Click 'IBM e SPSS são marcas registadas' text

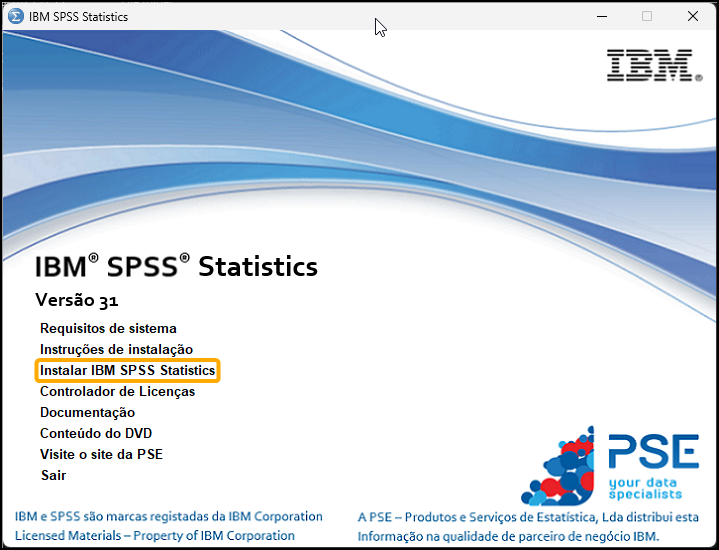(x=111, y=517)
